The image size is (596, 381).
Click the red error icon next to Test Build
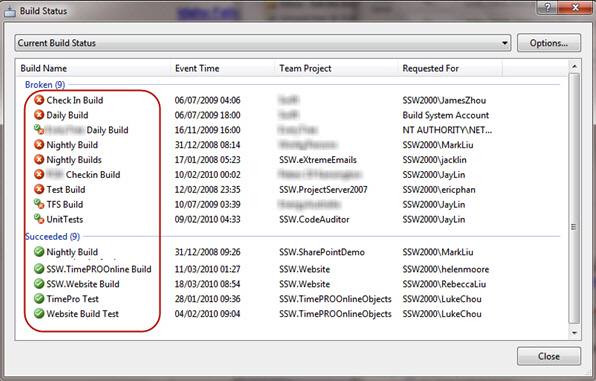point(39,189)
